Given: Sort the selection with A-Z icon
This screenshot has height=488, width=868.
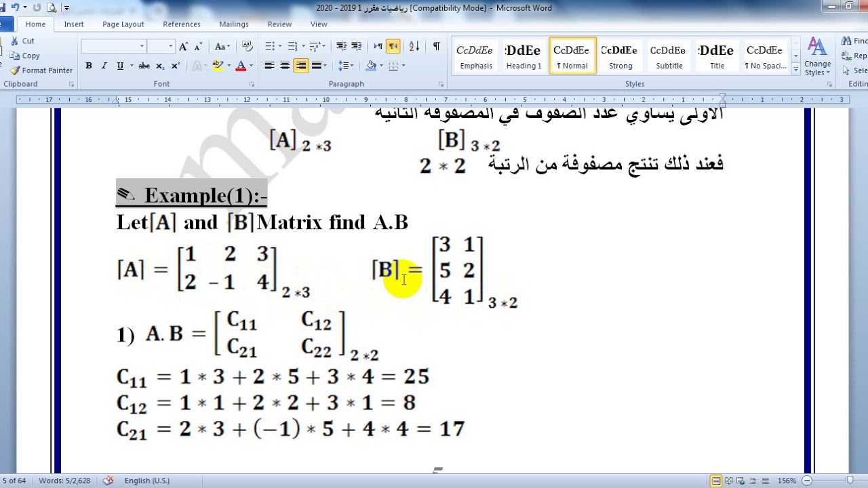Looking at the screenshot, I should click(414, 47).
